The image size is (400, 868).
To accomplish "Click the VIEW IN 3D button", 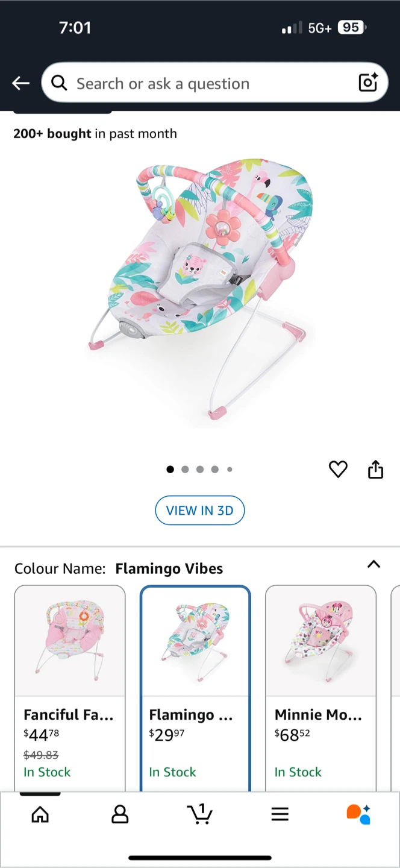I will 199,511.
